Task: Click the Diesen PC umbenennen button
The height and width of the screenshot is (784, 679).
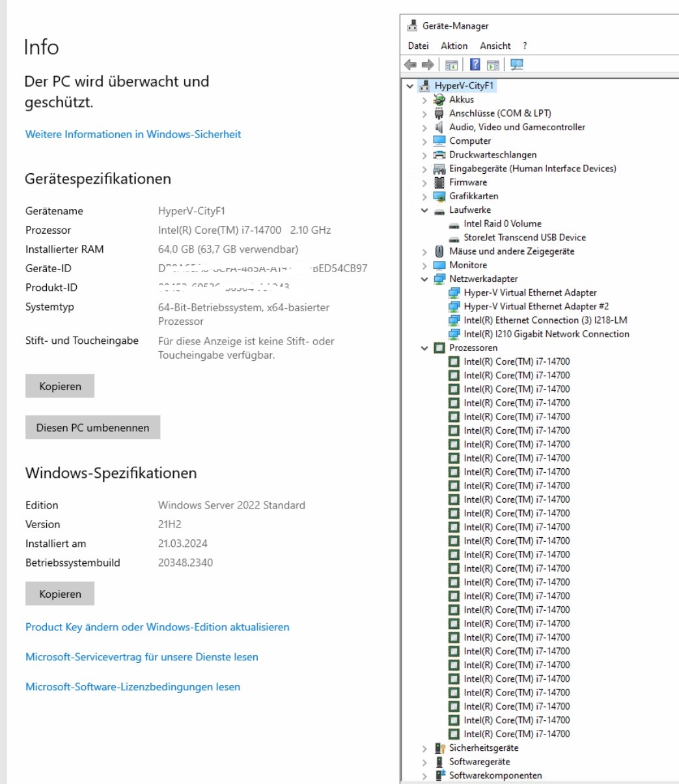Action: tap(92, 428)
